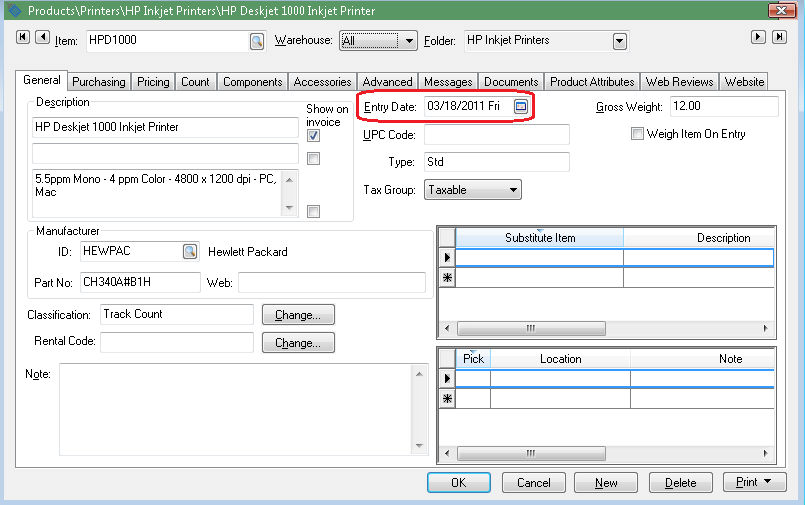Enable Weigh Item On Entry checkbox

pyautogui.click(x=637, y=134)
